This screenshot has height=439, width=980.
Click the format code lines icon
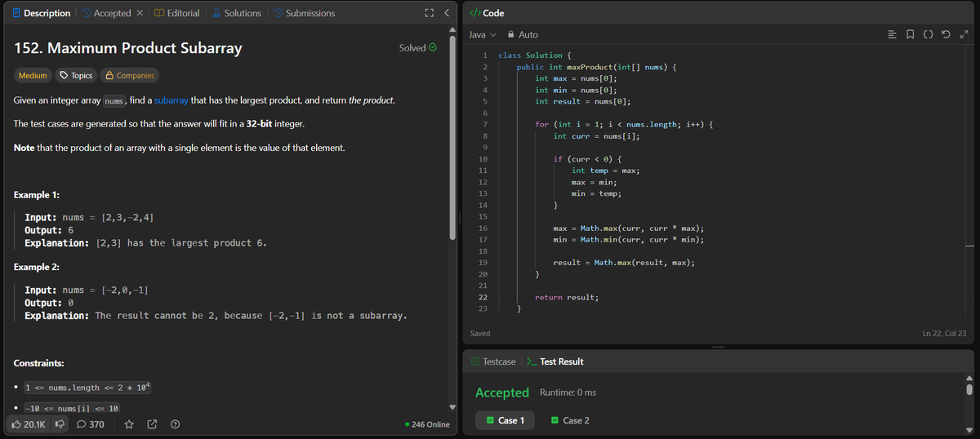tap(893, 34)
